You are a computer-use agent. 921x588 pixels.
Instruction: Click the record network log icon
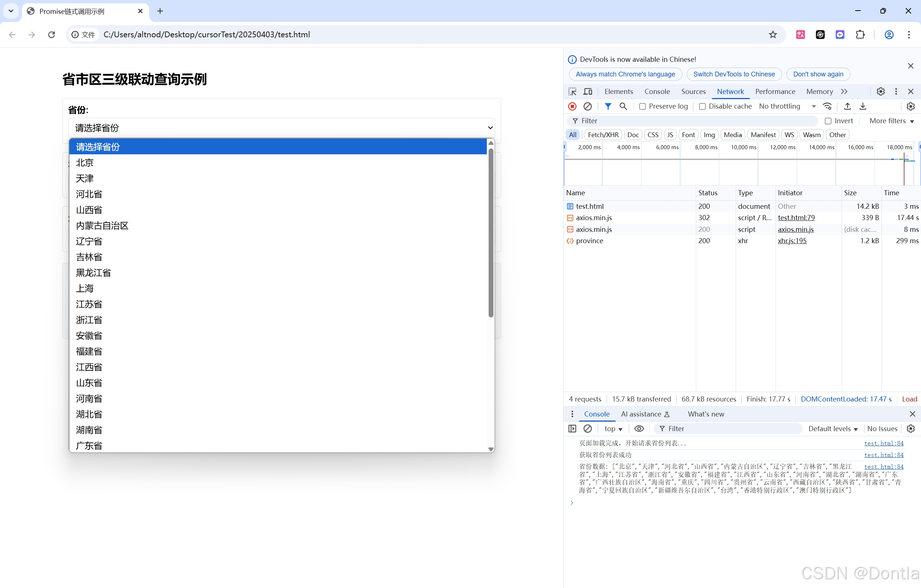572,106
